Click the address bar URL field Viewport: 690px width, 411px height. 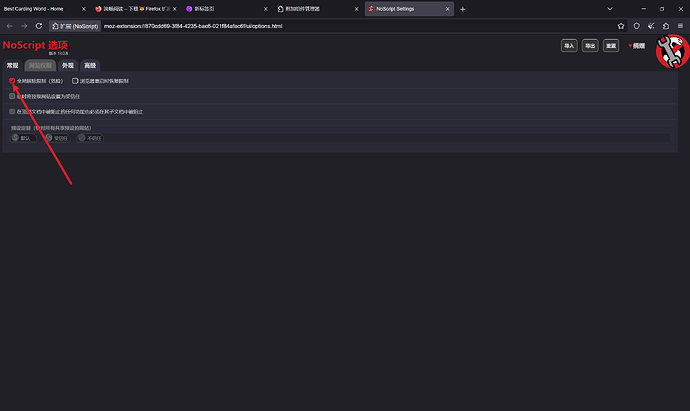(x=357, y=26)
